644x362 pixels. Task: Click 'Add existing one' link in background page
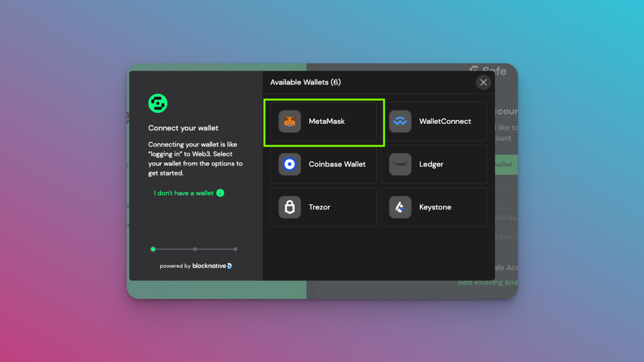click(x=488, y=283)
